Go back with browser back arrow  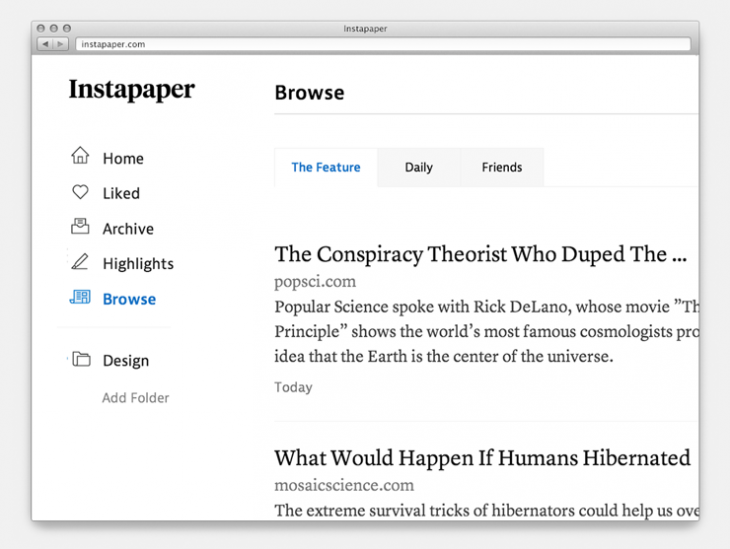[45, 44]
